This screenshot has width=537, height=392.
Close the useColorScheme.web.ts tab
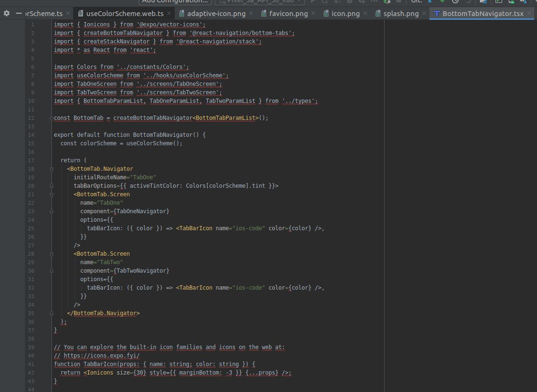[169, 13]
